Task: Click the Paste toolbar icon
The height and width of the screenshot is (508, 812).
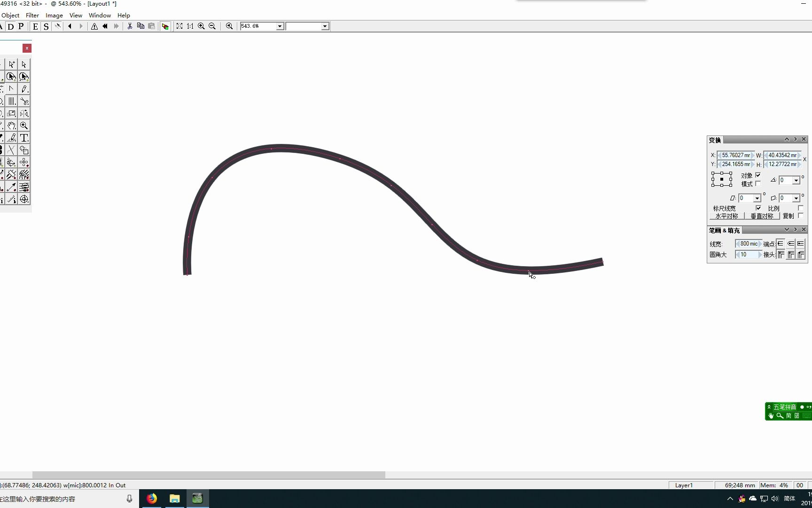Action: pos(151,26)
